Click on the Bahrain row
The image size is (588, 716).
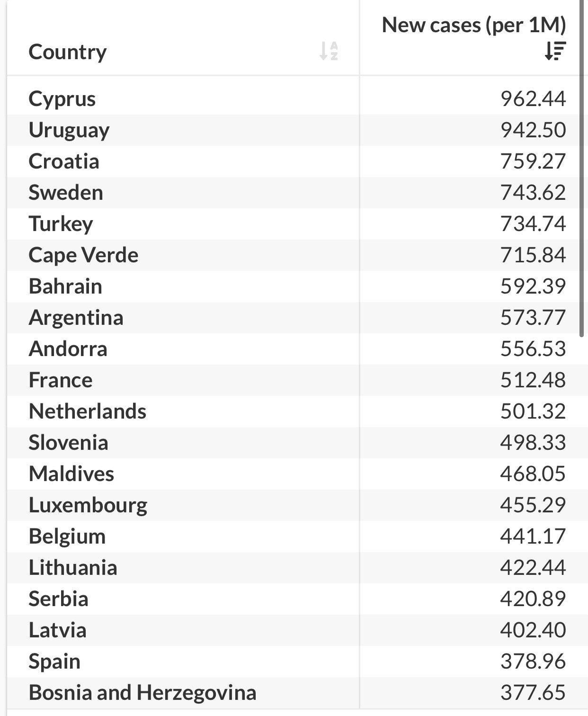coord(65,286)
